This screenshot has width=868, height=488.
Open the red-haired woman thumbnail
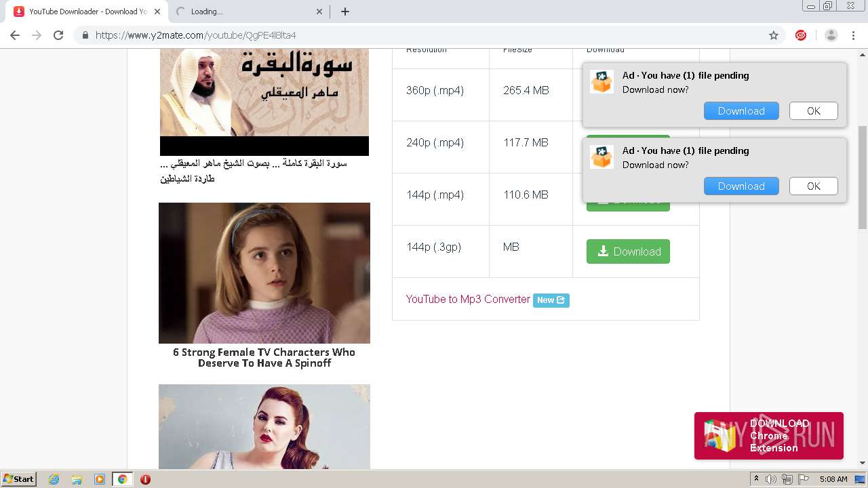pyautogui.click(x=264, y=427)
